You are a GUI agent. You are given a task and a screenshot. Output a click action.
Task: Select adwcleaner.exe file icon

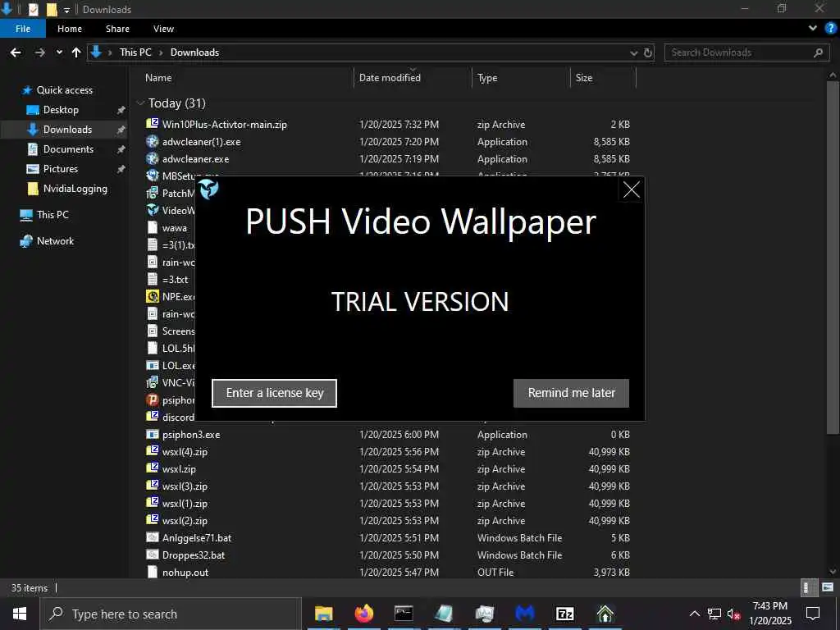tap(152, 158)
